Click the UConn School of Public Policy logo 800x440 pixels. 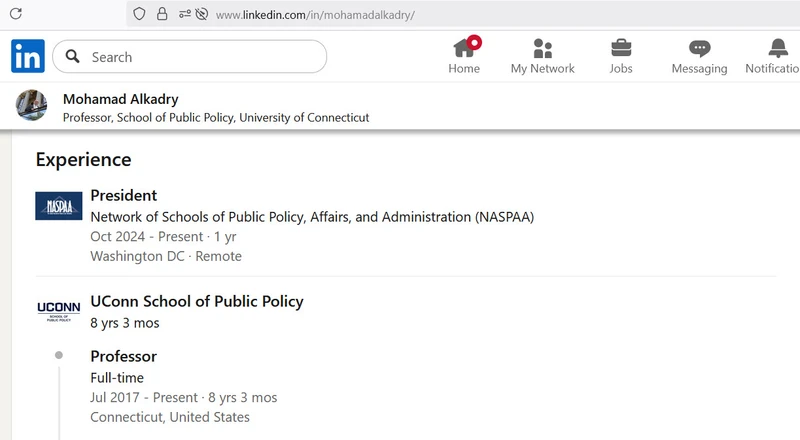click(58, 311)
